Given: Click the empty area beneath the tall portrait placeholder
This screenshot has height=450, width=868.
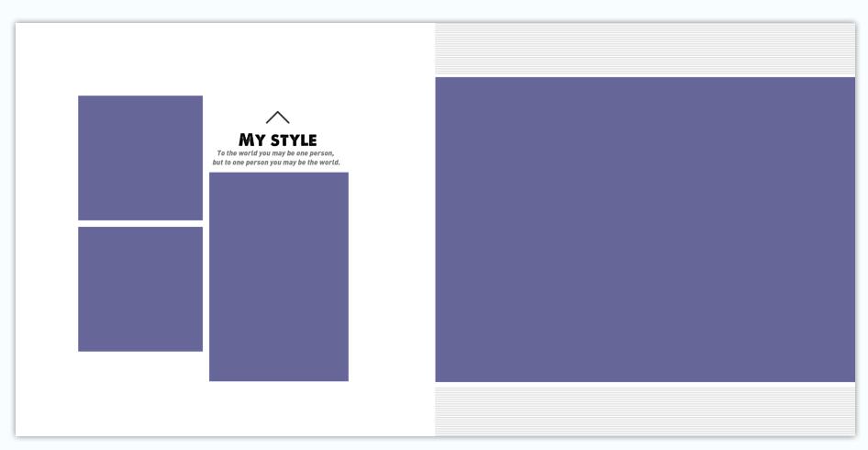Looking at the screenshot, I should pos(279,407).
